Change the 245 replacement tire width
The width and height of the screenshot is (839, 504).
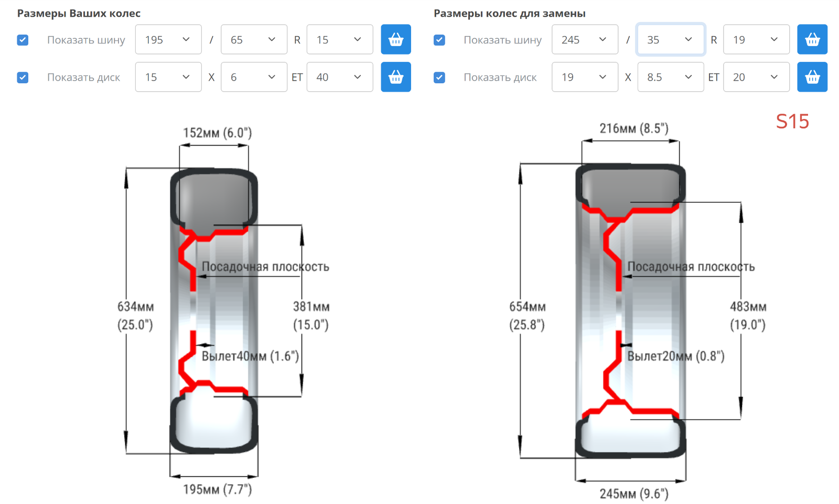(584, 39)
